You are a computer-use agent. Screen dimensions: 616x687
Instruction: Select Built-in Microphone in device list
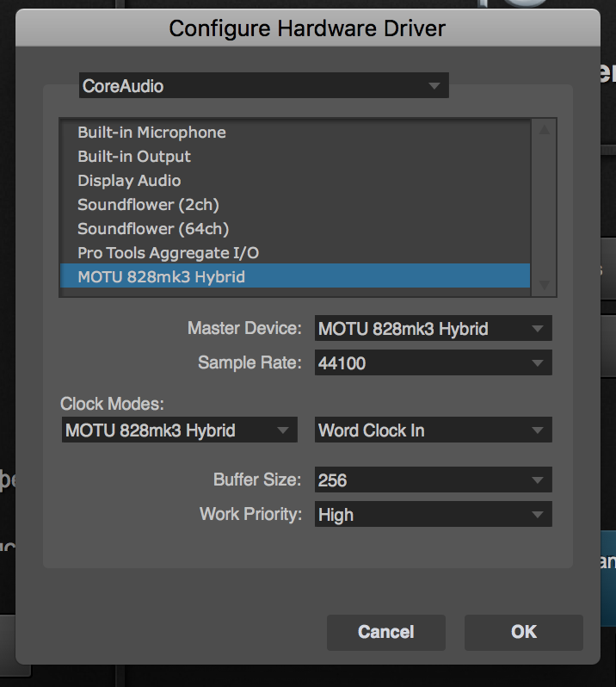[151, 133]
